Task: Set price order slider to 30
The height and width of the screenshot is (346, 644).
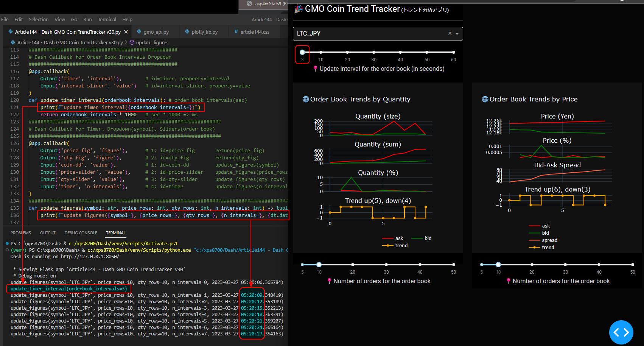Action: [565, 265]
